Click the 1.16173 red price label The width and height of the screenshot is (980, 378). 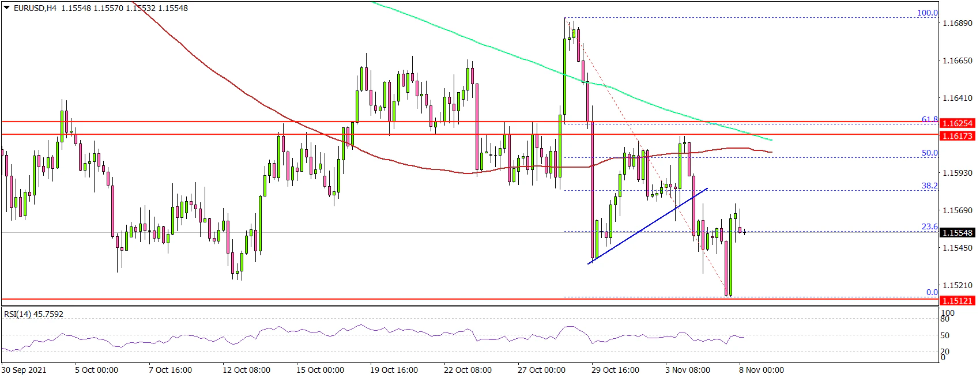coord(957,136)
